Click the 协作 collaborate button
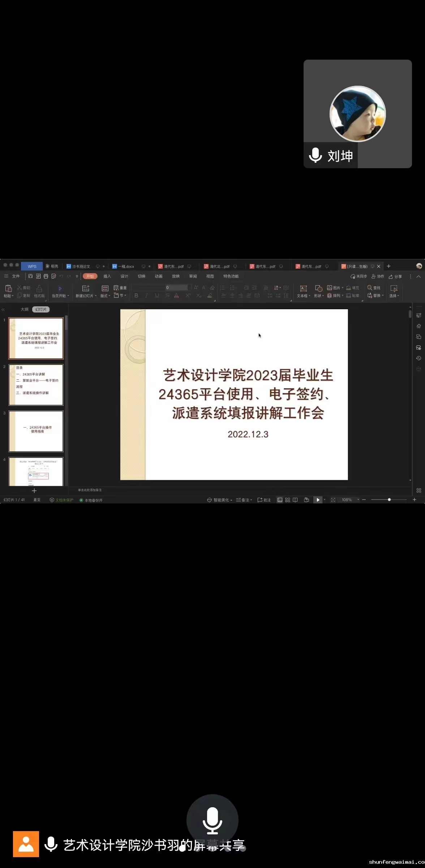The height and width of the screenshot is (868, 425). (378, 277)
